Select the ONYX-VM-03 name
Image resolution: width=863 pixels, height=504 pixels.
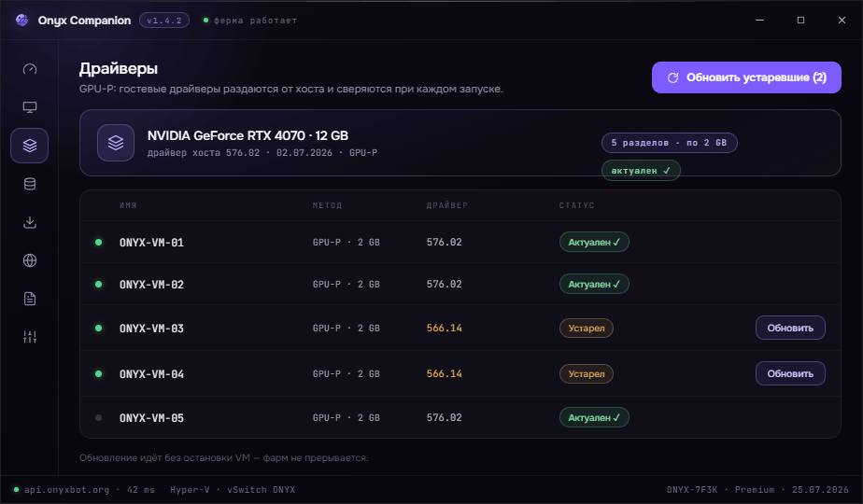(x=151, y=328)
